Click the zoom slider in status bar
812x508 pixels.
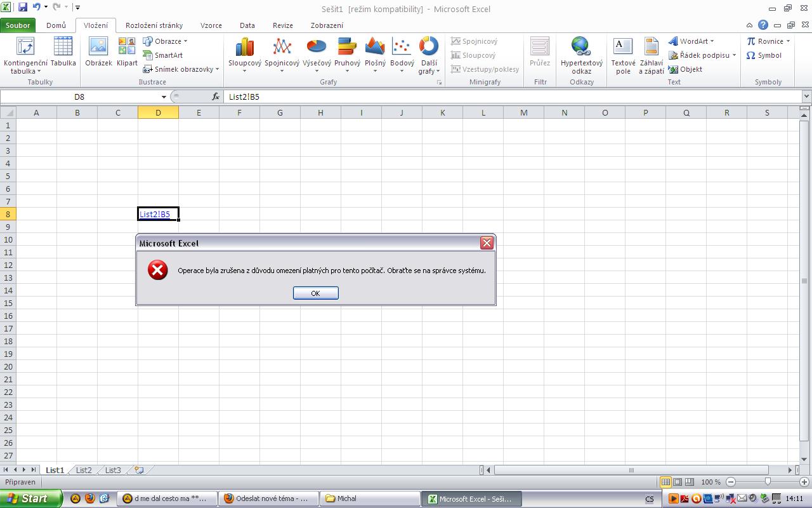coord(768,482)
